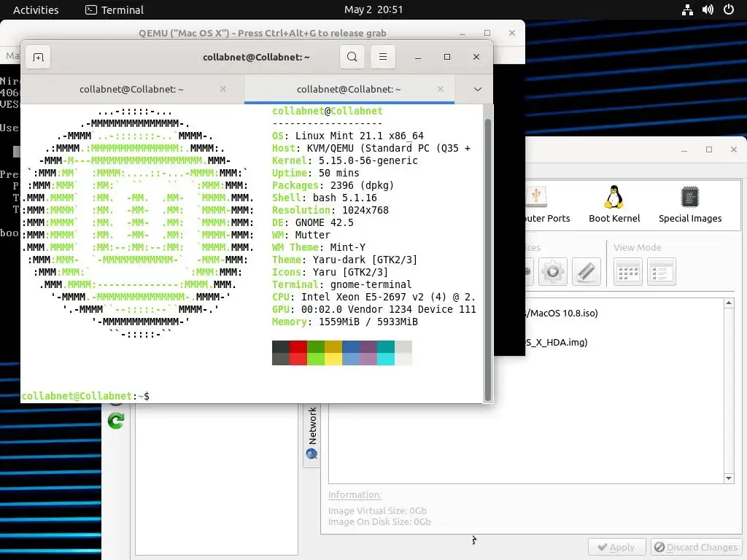Click Theme: Yaru-dark line
The width and height of the screenshot is (747, 560).
point(344,260)
